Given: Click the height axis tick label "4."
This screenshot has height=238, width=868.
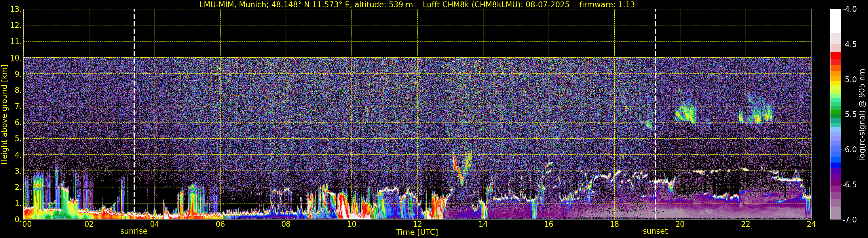Looking at the screenshot, I should pyautogui.click(x=18, y=155).
